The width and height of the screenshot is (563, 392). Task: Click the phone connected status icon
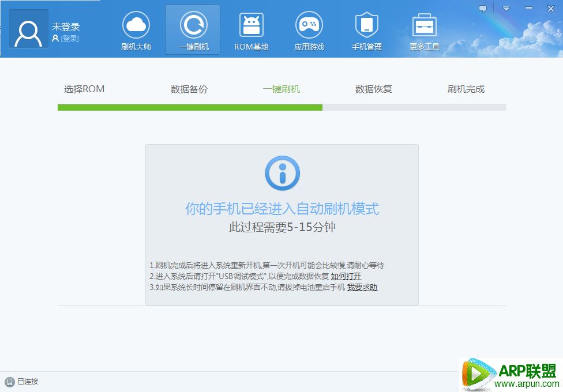(9, 382)
